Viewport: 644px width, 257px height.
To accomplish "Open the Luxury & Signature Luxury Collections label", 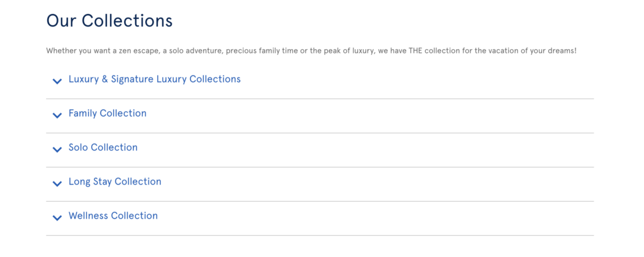I will (x=154, y=79).
